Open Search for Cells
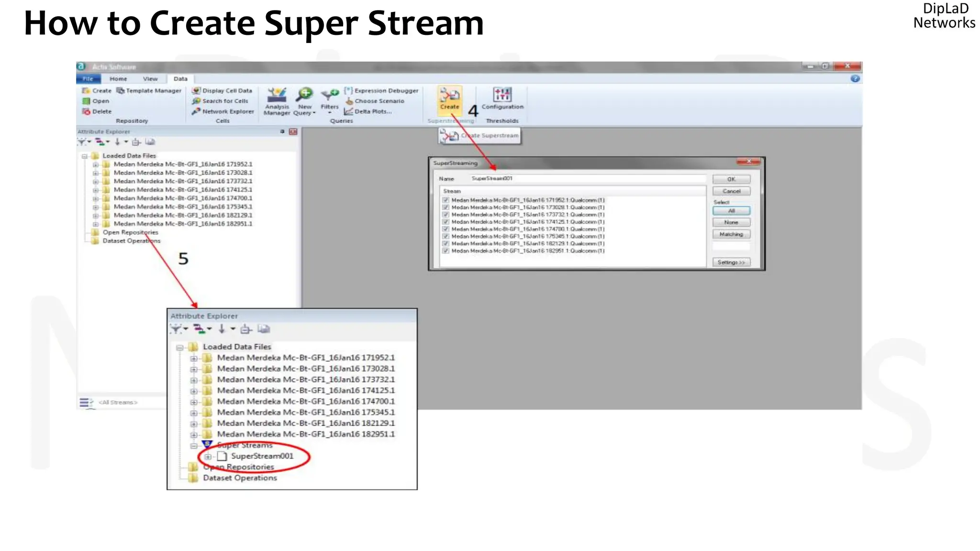The width and height of the screenshot is (980, 551). [x=220, y=101]
